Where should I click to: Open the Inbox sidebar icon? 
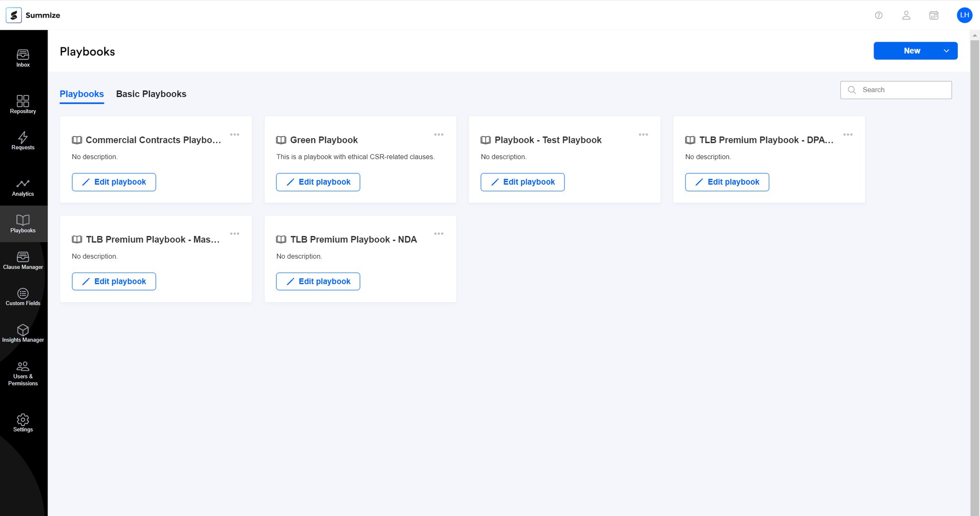click(x=23, y=58)
